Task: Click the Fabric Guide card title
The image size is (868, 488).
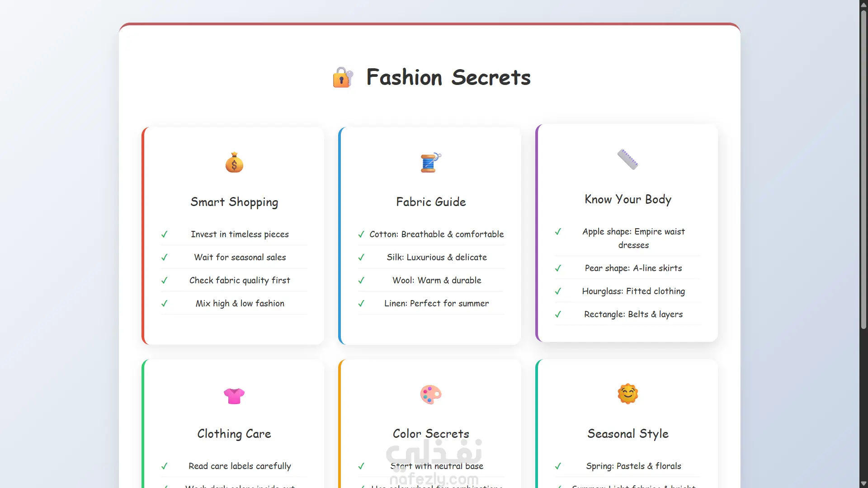Action: [x=431, y=202]
